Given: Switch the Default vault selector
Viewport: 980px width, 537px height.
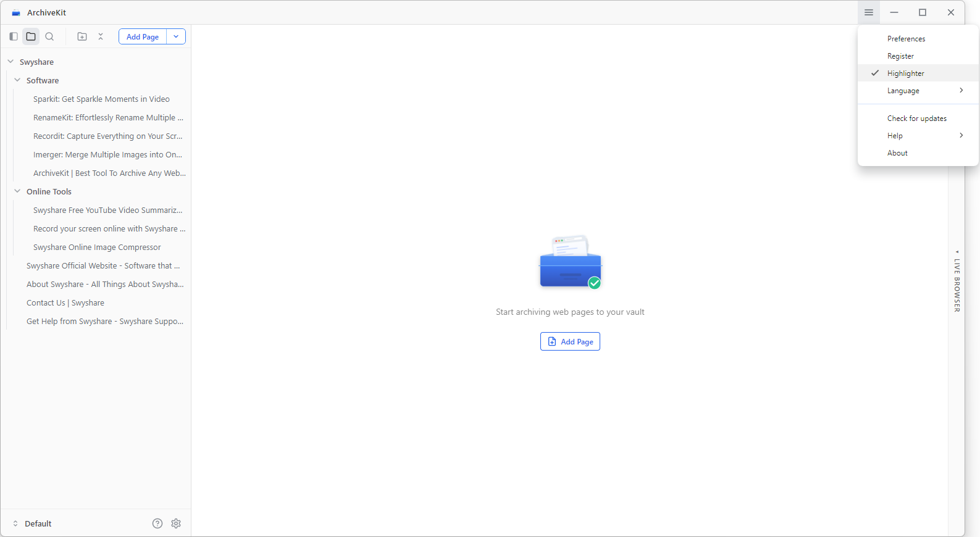Looking at the screenshot, I should click(33, 523).
